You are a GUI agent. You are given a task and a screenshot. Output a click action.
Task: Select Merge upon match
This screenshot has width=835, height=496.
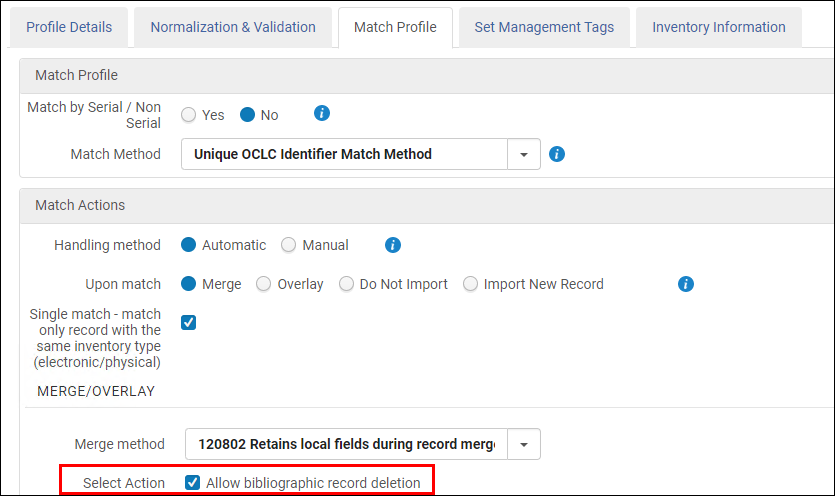tap(189, 284)
